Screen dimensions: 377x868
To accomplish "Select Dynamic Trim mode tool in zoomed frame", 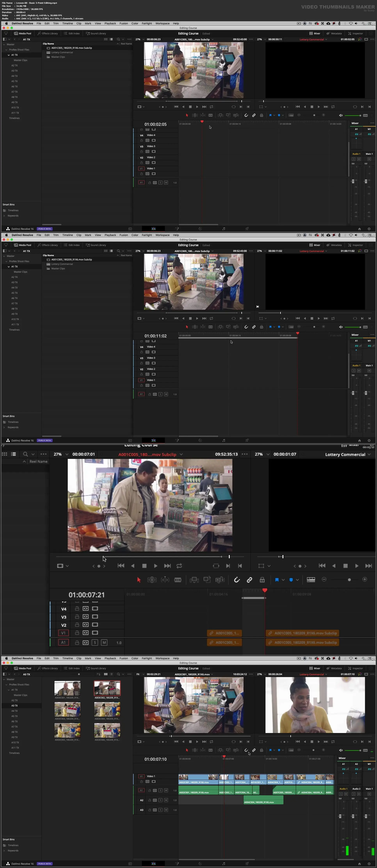I will (x=165, y=580).
